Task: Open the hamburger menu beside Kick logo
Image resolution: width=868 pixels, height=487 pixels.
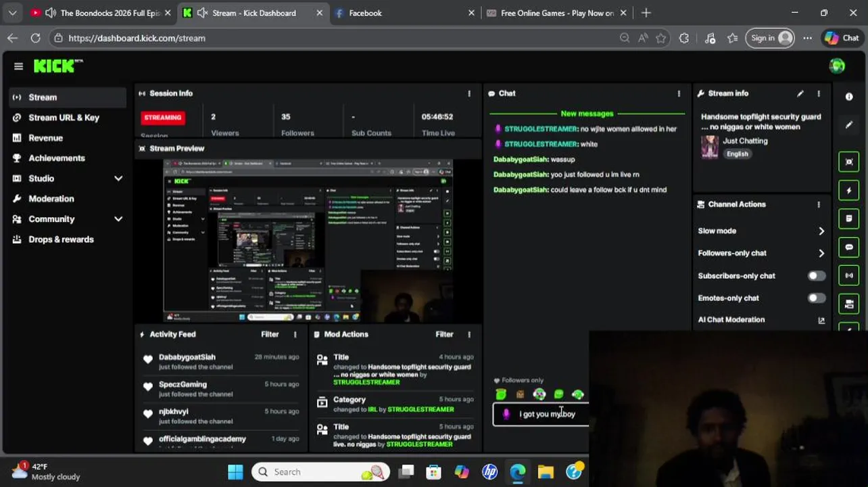Action: pos(18,66)
